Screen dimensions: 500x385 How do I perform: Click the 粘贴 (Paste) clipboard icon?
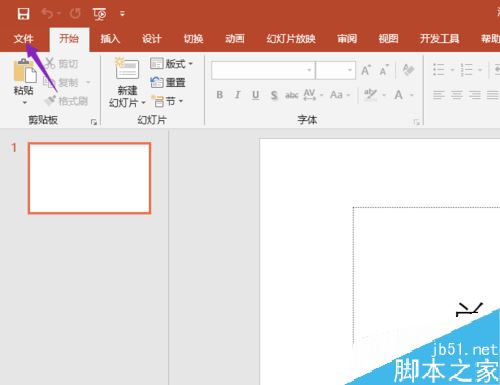24,71
